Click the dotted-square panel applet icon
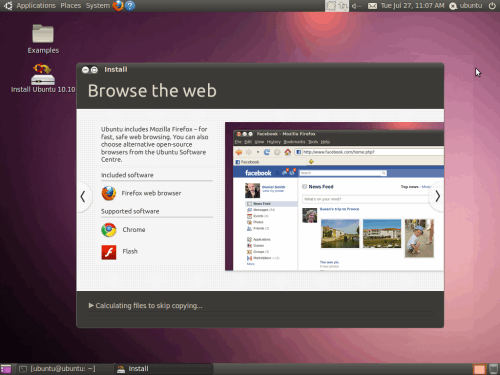Viewport: 500px width, 375px height. pyautogui.click(x=331, y=6)
